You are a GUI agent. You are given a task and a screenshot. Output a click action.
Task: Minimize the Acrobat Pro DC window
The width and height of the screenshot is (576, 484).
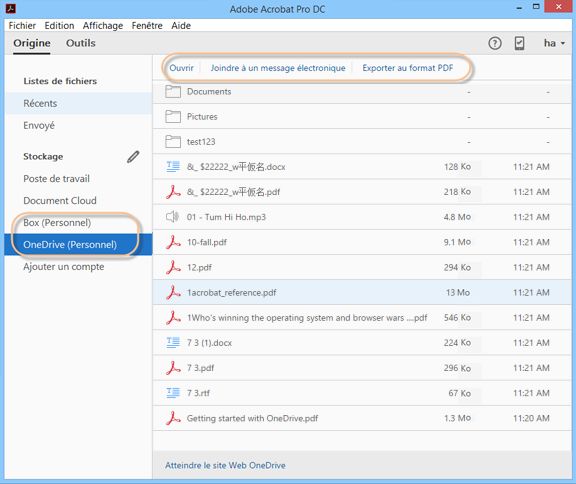519,7
